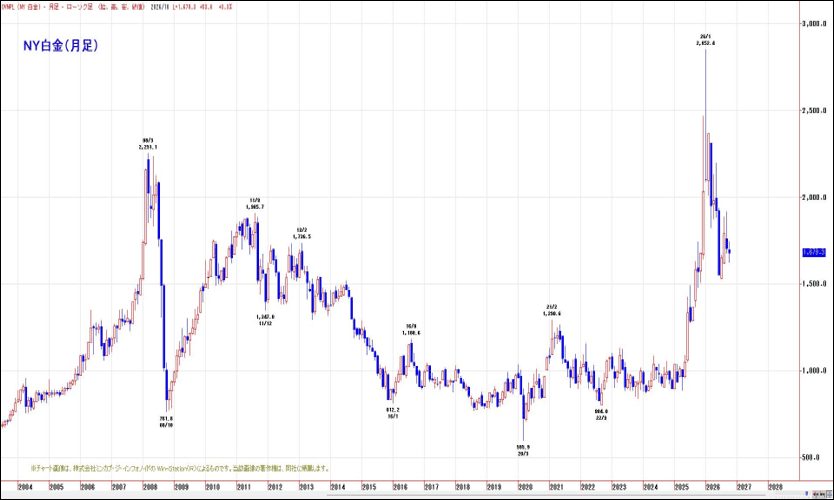Viewport: 834px width, 500px height.
Task: Click the red chart header showing the symbol and 月足
Action: pos(73,7)
